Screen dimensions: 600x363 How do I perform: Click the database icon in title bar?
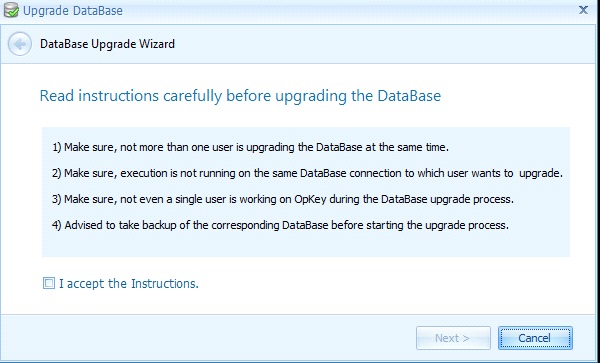[11, 10]
